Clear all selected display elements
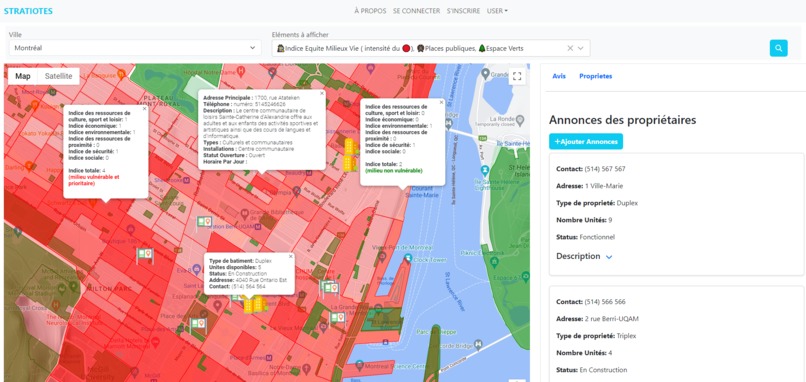Viewport: 806px width, 382px height. pyautogui.click(x=570, y=48)
